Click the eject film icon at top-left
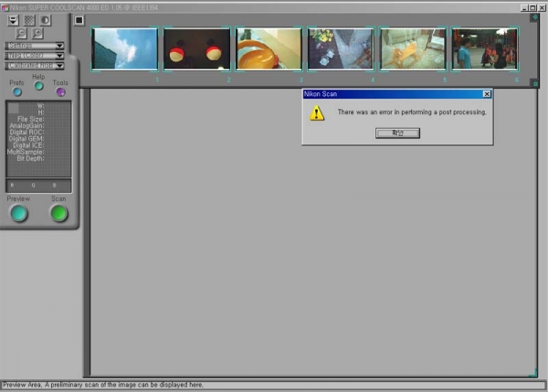This screenshot has width=548, height=392. (14, 19)
